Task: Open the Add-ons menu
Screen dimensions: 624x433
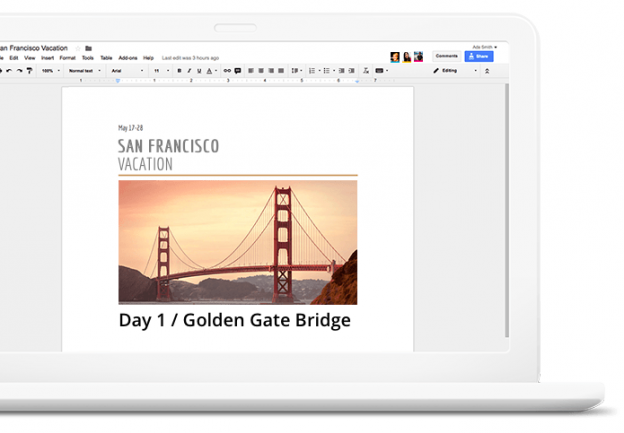Action: pos(128,58)
